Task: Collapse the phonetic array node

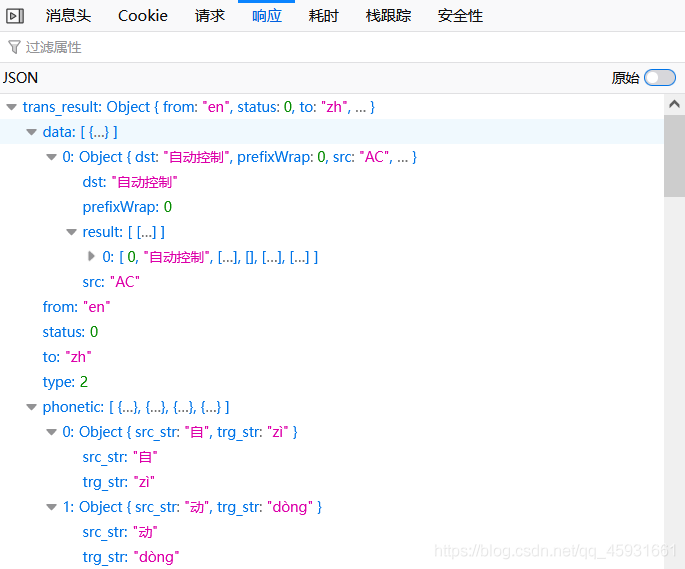Action: pos(31,407)
